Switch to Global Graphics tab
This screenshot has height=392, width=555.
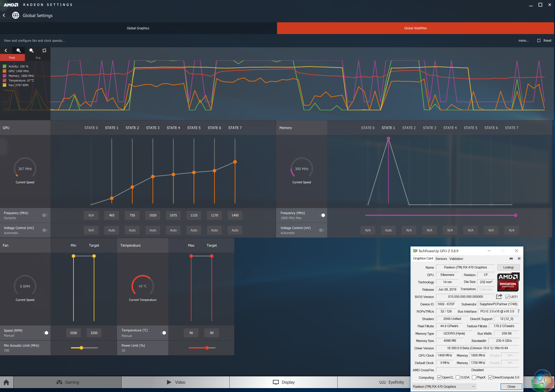coord(138,28)
